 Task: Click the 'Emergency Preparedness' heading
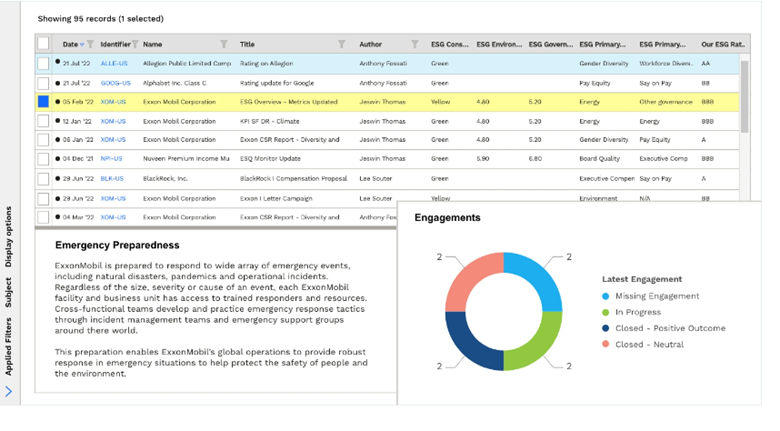(x=117, y=245)
